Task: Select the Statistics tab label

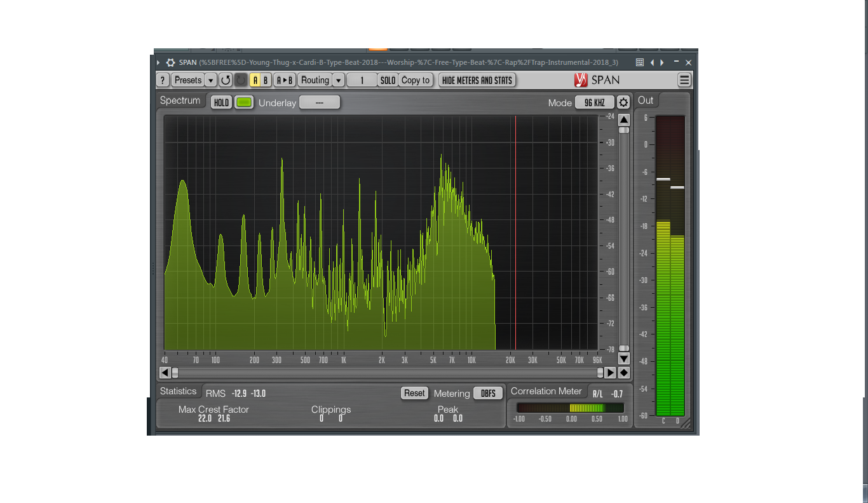Action: pos(179,391)
